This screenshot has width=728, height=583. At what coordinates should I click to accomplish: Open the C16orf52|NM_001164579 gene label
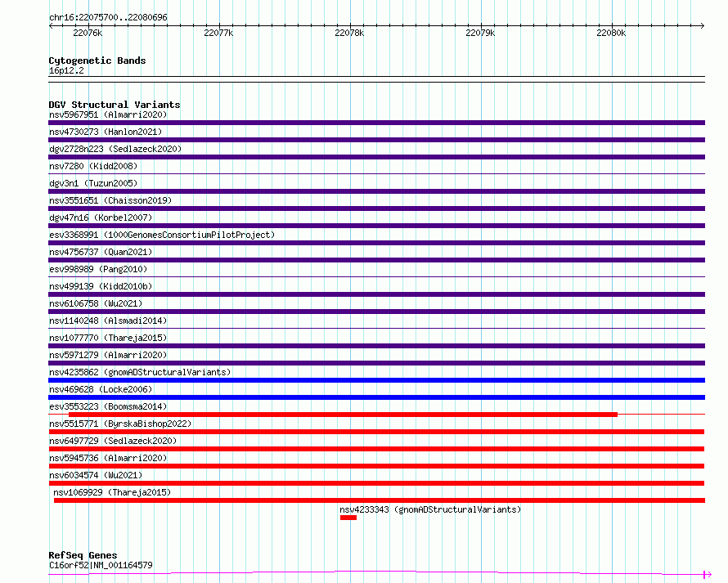101,565
